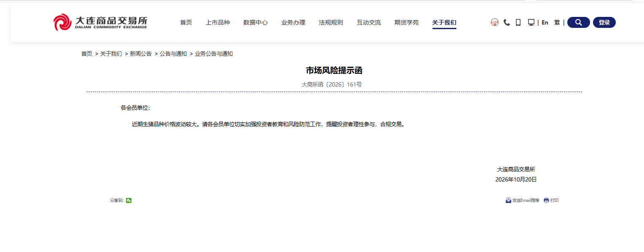Open the 数据中心 menu
Screen dimensions: 644x252
pos(255,22)
